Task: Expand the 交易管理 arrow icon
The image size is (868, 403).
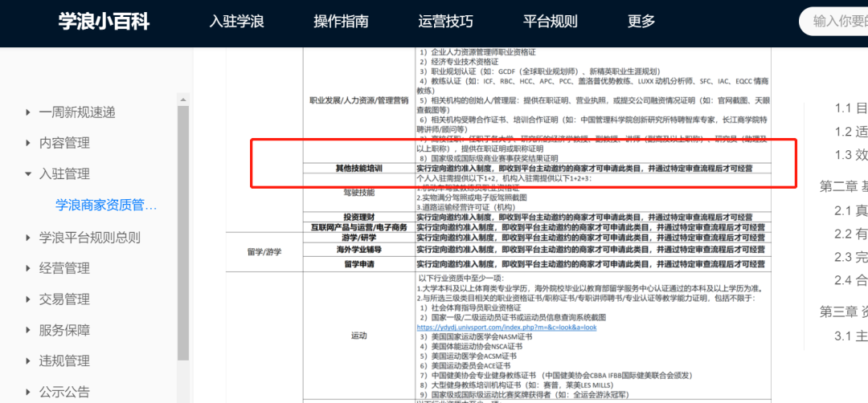Action: (x=28, y=299)
